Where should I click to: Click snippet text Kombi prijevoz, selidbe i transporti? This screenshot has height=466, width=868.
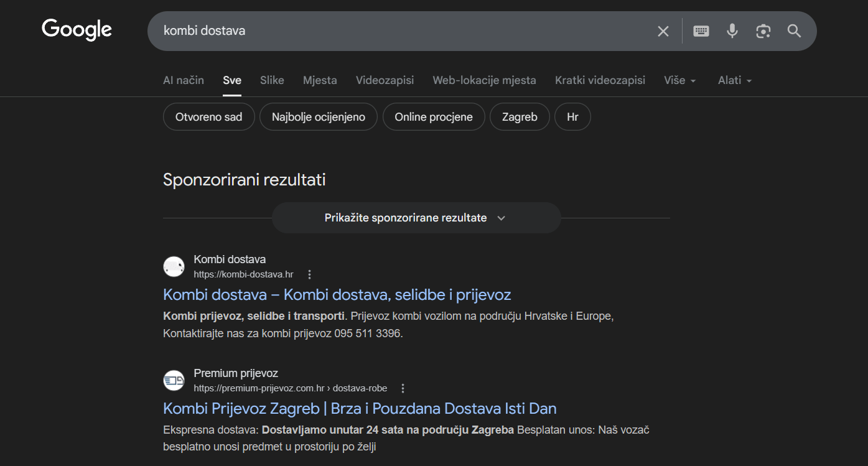coord(254,316)
